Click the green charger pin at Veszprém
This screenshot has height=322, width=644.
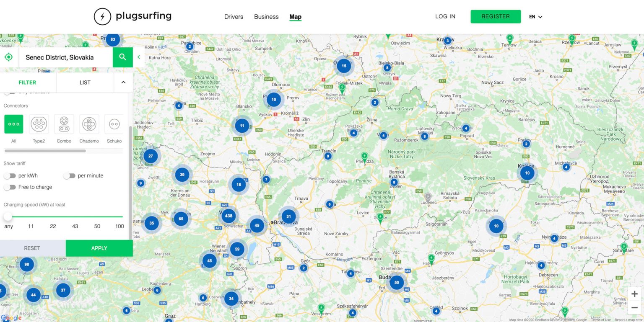tap(321, 309)
